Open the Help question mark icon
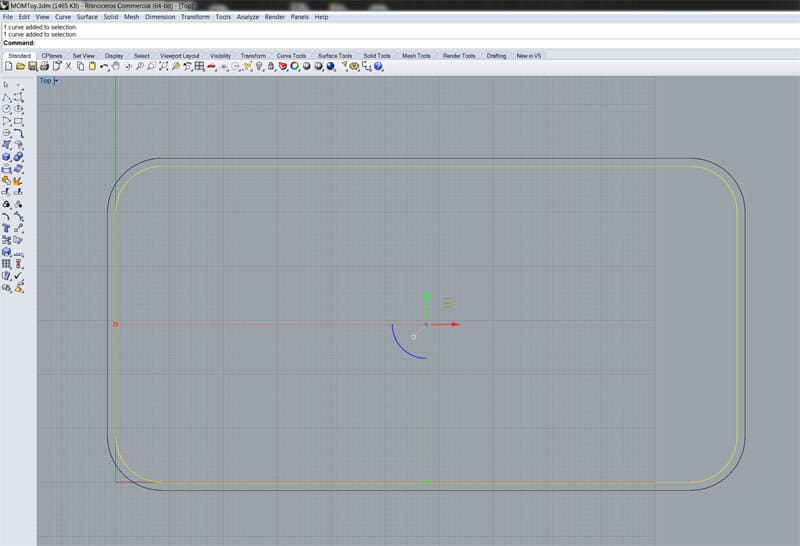800x546 pixels. [378, 66]
